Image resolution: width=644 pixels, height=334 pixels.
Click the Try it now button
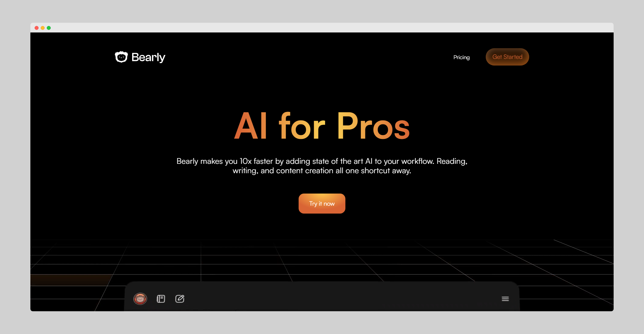tap(322, 204)
